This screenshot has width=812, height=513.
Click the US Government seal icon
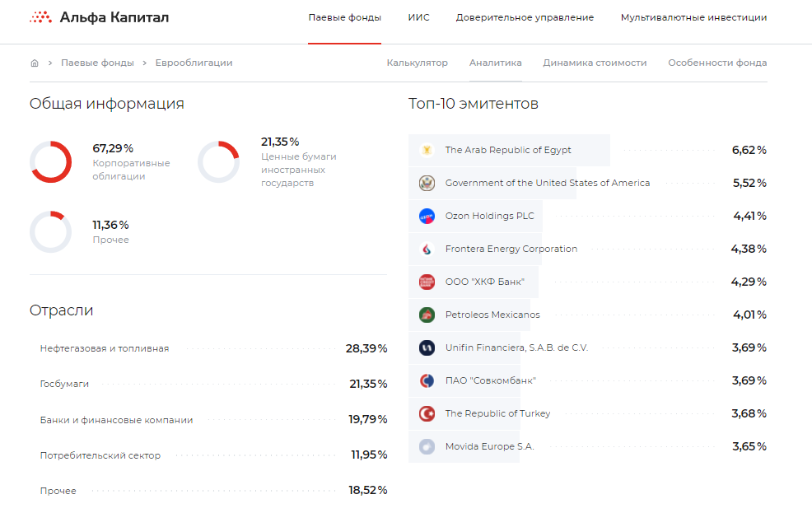tap(427, 183)
